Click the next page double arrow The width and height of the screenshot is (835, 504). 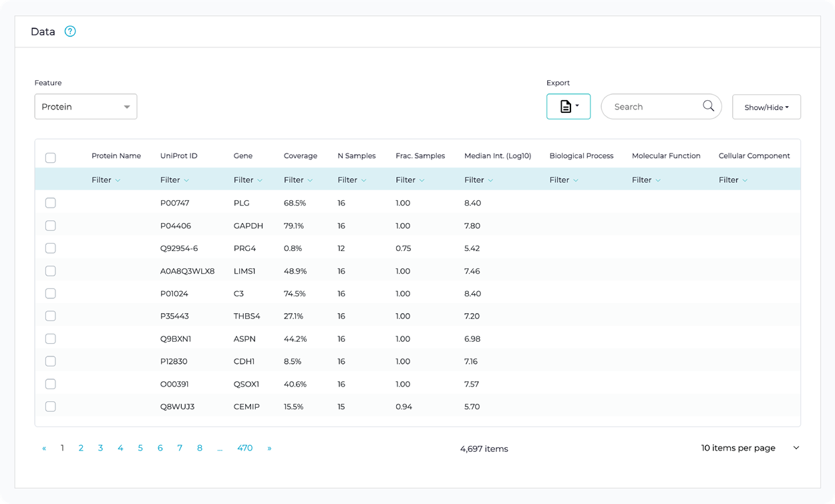pos(269,448)
